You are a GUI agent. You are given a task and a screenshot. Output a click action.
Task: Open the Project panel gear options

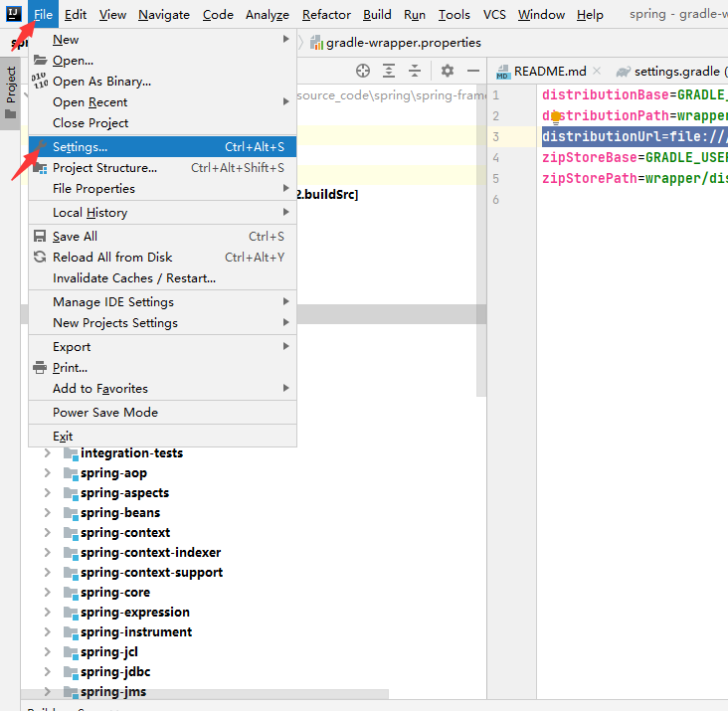click(448, 71)
